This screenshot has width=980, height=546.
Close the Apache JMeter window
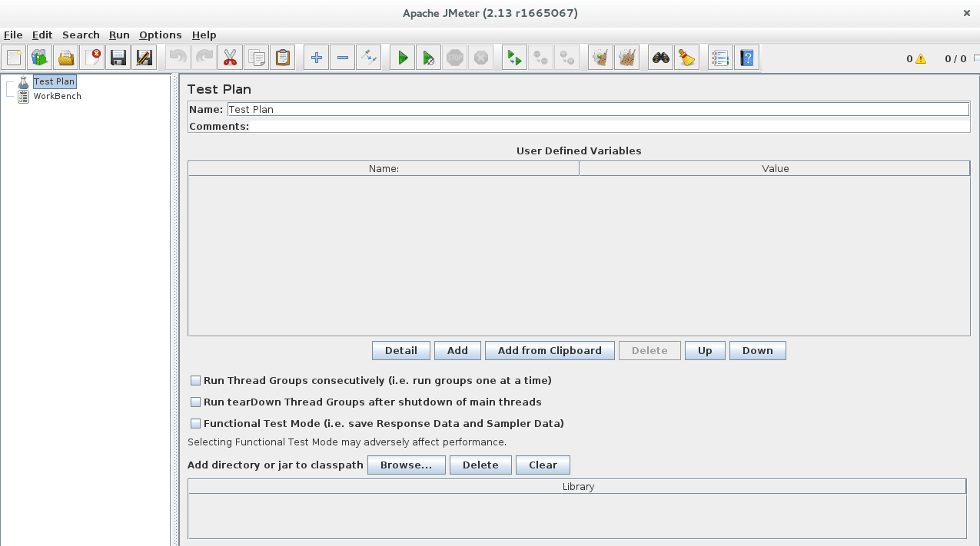(967, 13)
